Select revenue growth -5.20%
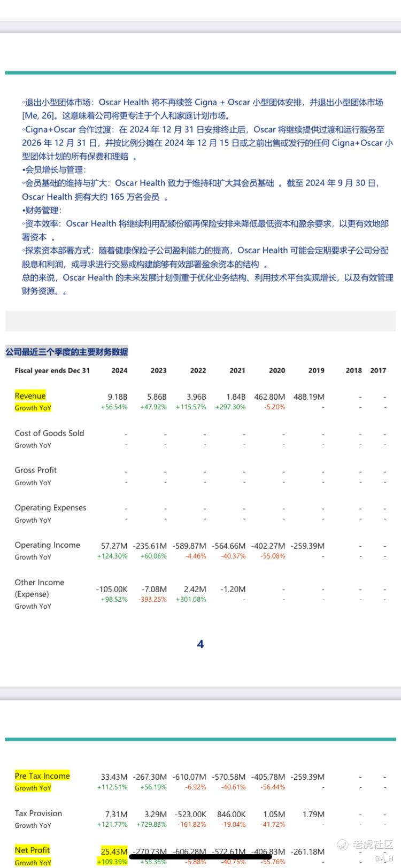This screenshot has width=401, height=868. coord(275,407)
